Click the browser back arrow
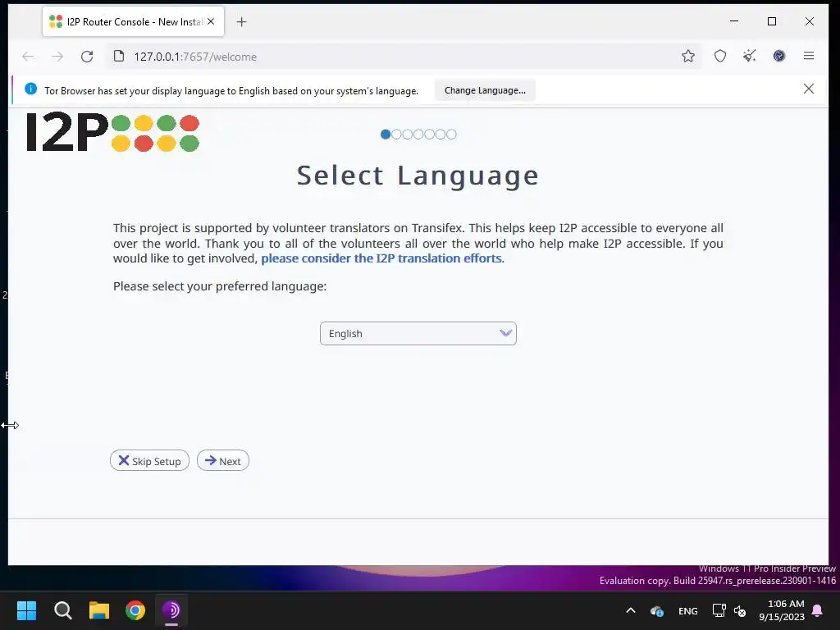 28,57
